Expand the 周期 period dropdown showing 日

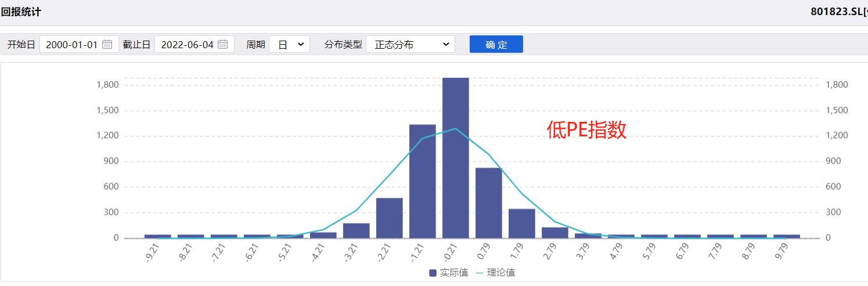coord(290,44)
